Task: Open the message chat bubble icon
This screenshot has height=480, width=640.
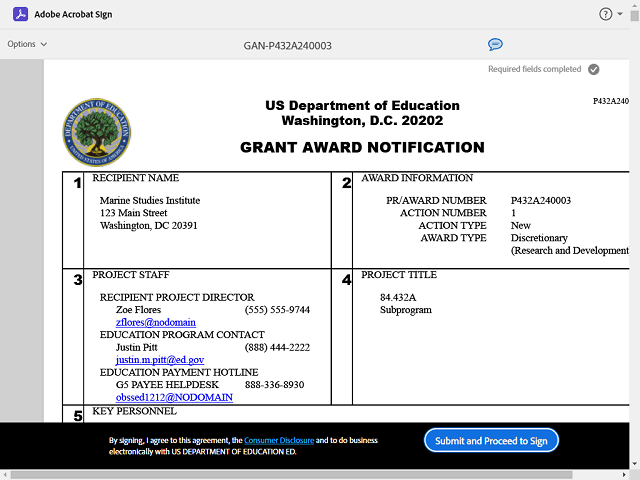Action: 495,44
